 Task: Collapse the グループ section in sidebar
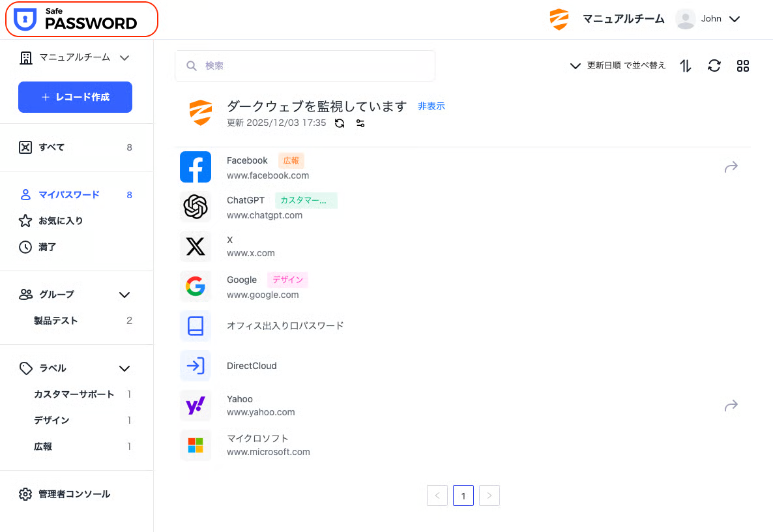point(124,295)
